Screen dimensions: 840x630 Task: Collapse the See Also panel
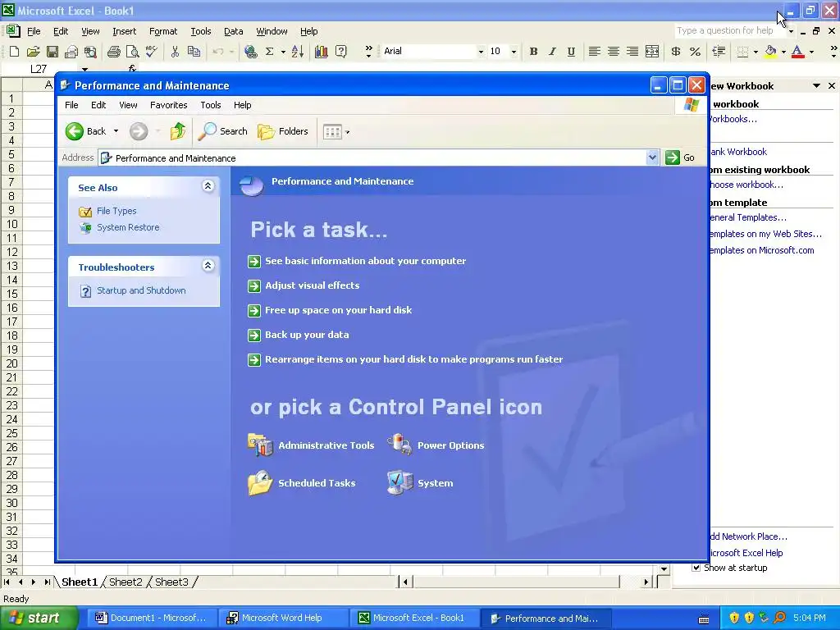pos(208,186)
